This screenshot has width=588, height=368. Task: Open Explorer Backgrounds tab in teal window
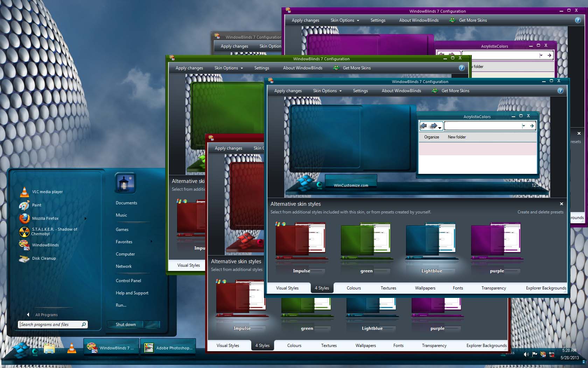546,288
